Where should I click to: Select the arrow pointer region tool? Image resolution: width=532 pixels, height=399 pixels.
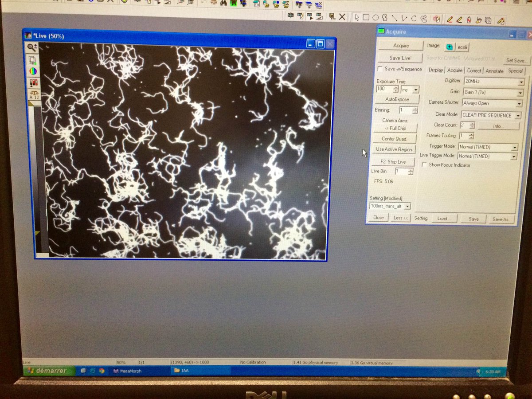click(356, 17)
